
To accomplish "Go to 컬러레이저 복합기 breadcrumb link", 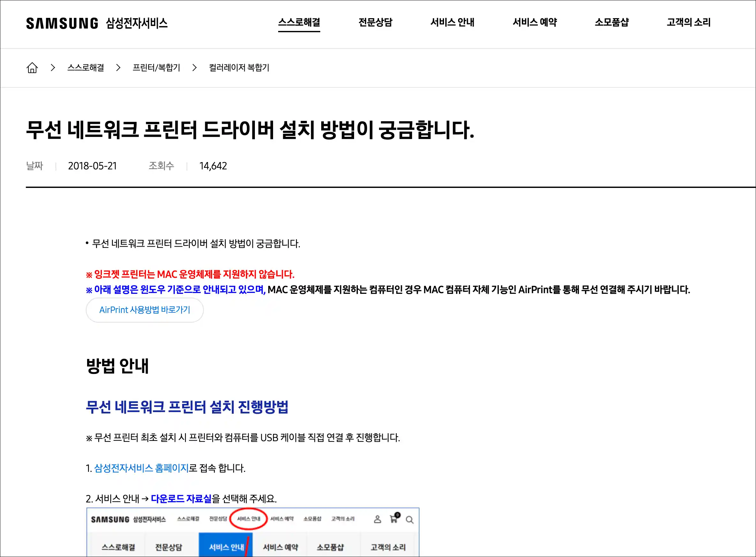I will [x=239, y=68].
